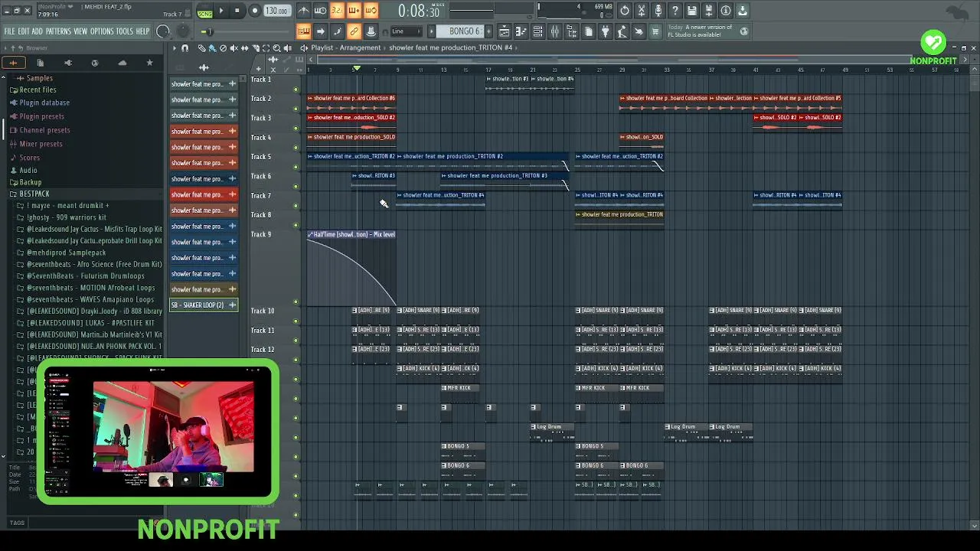
Task: Select the playlist Zoom magnifier tool
Action: coord(277,48)
